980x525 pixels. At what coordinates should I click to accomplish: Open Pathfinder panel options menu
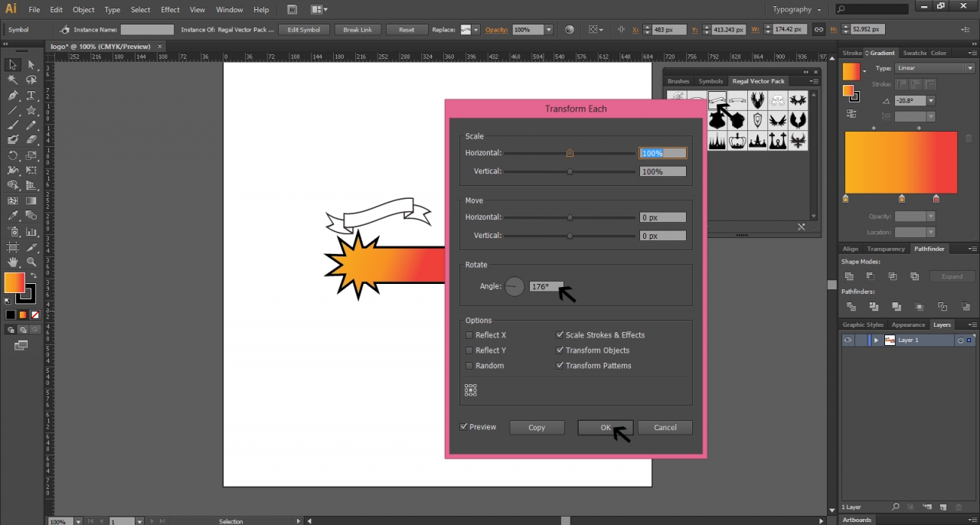972,249
